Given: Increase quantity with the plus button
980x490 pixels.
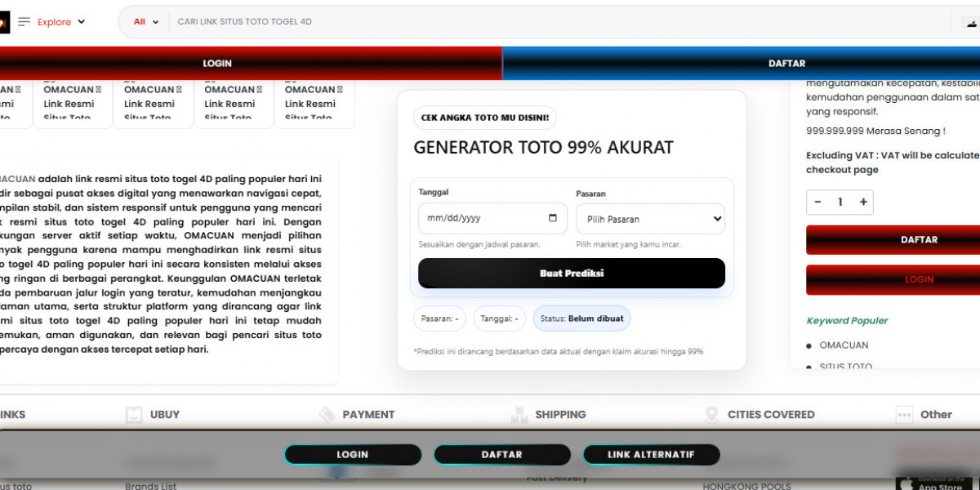Looking at the screenshot, I should 863,203.
